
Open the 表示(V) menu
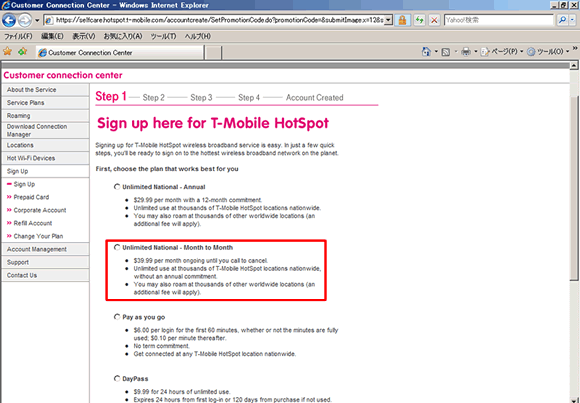pyautogui.click(x=84, y=36)
